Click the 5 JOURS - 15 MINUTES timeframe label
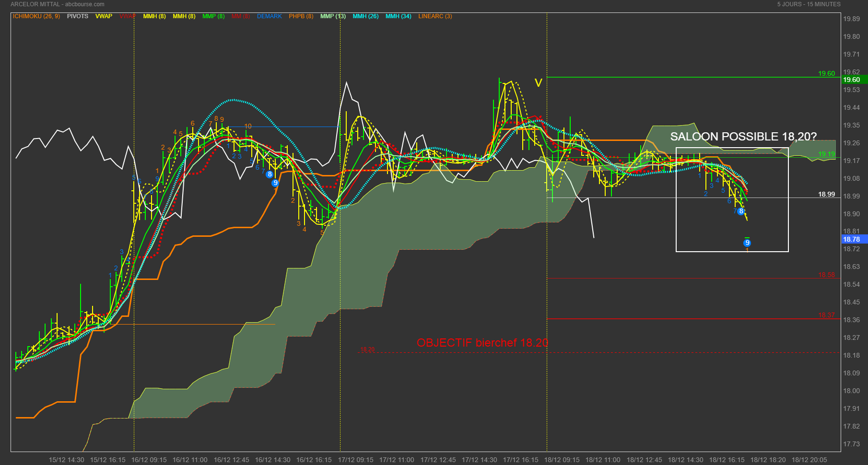 click(x=809, y=4)
